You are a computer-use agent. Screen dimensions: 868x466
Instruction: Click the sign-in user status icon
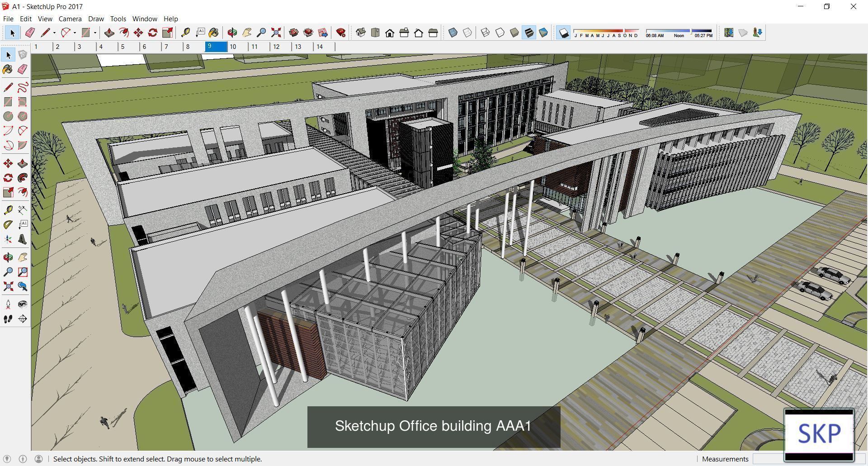pos(39,459)
